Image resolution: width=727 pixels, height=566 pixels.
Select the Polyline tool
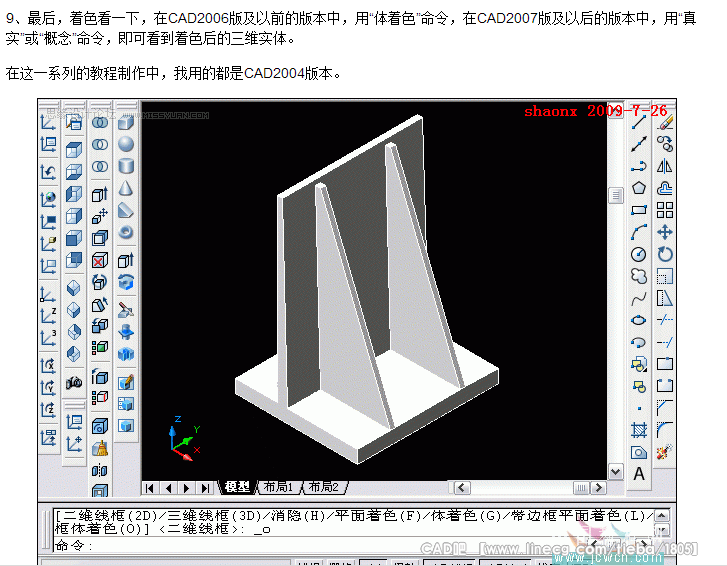[638, 166]
